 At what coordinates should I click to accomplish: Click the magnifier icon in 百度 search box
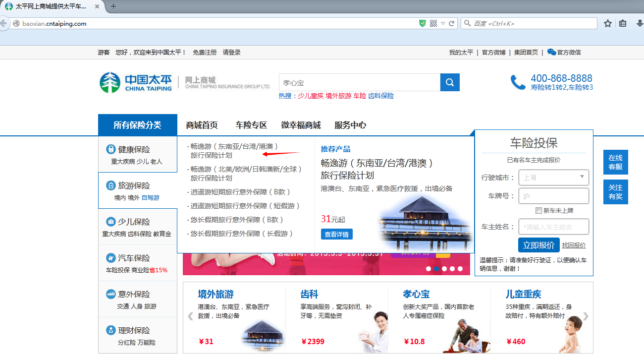(467, 23)
